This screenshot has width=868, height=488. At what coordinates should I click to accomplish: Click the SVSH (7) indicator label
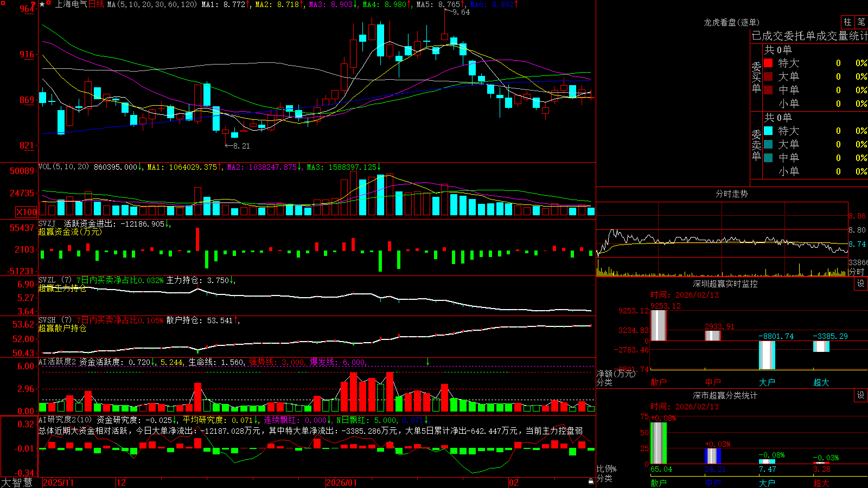pyautogui.click(x=55, y=320)
